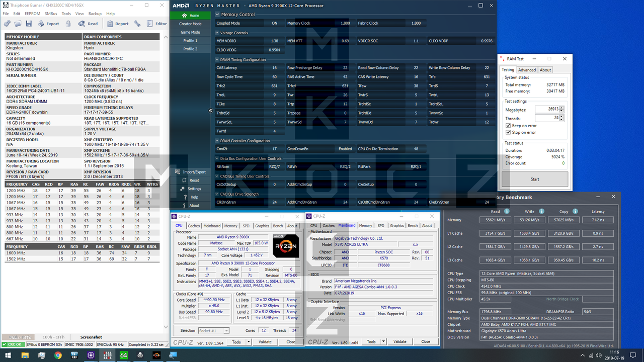The width and height of the screenshot is (644, 362).
Task: Select Game Mode in Ryzen Master
Action: 190,32
